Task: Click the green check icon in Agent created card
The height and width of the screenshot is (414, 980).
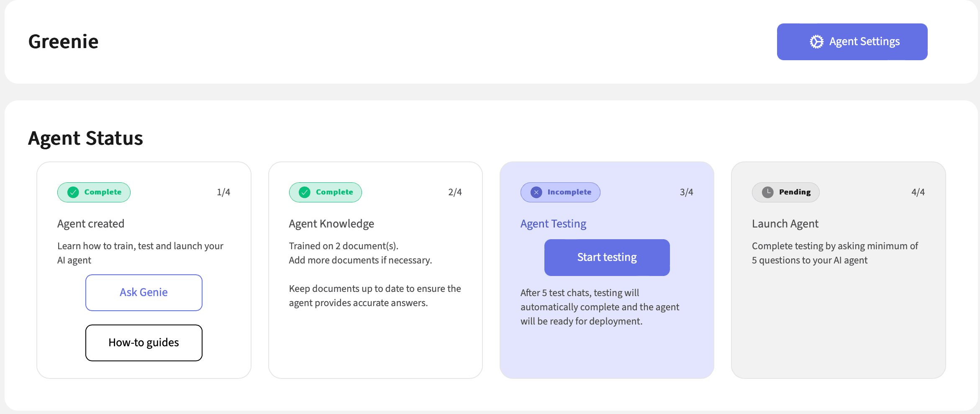Action: [x=73, y=192]
